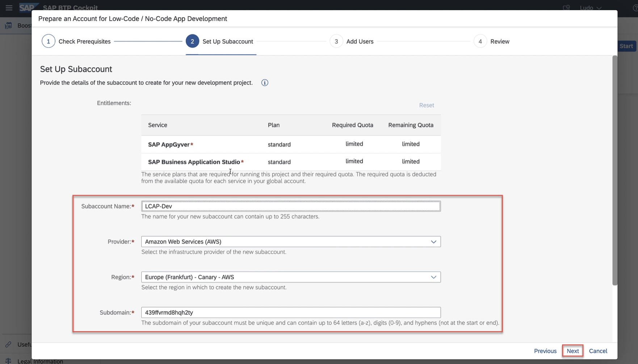Click the Subaccount Name input field
638x364 pixels.
pyautogui.click(x=291, y=206)
